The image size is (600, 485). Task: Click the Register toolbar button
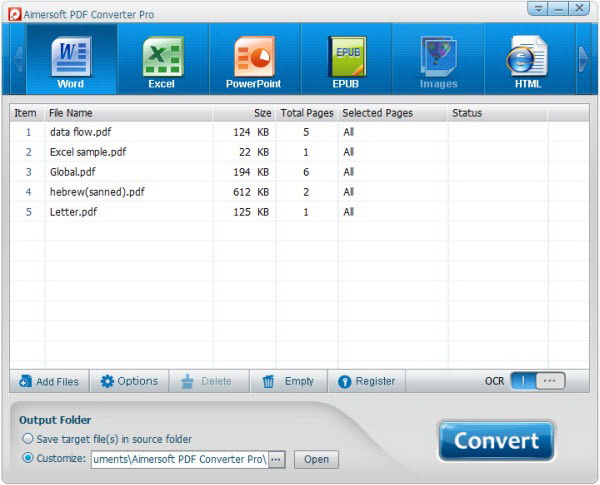point(367,381)
